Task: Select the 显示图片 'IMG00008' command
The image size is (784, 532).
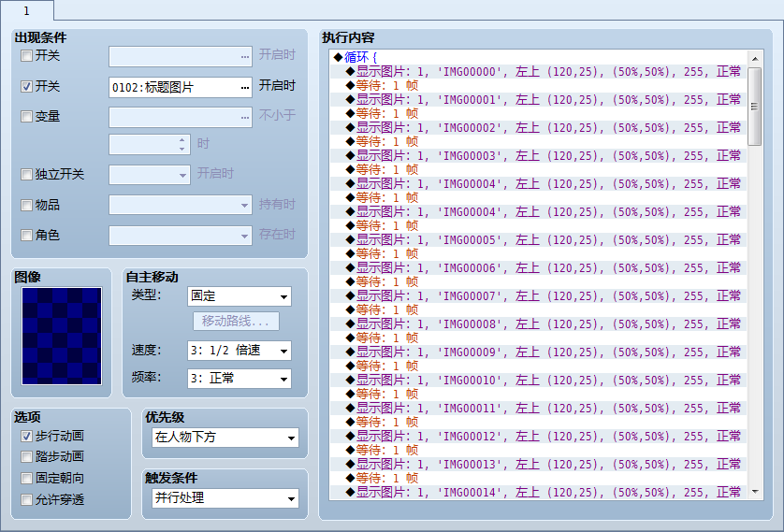Action: 539,324
